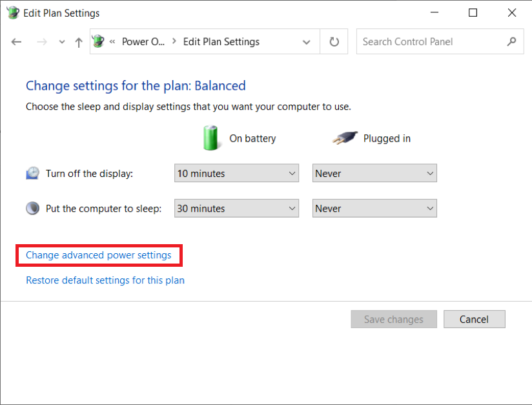Click the forward navigation arrow
Screen dimensions: 532x405
42,42
